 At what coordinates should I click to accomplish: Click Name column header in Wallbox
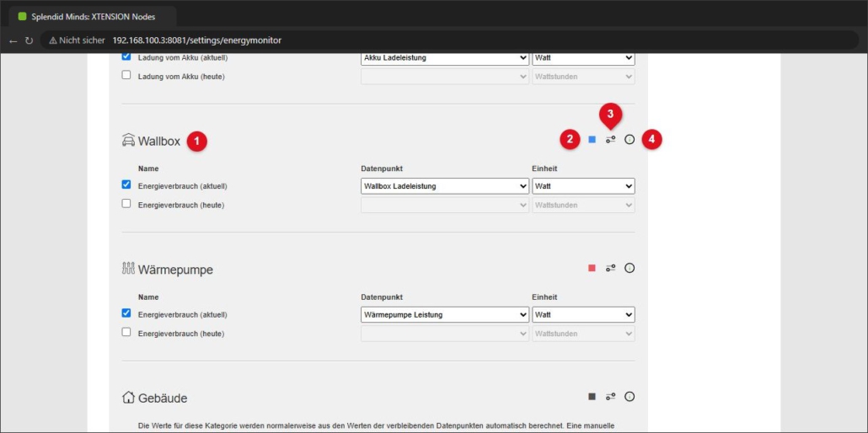[148, 168]
